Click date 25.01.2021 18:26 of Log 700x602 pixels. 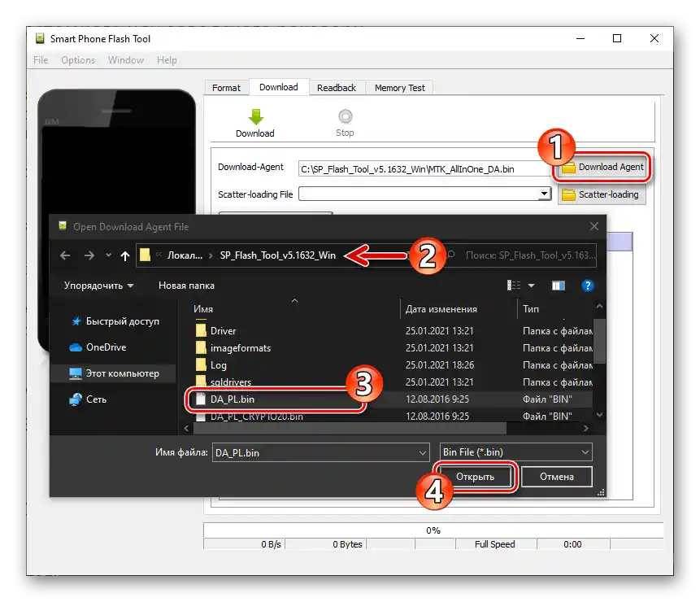tap(440, 365)
